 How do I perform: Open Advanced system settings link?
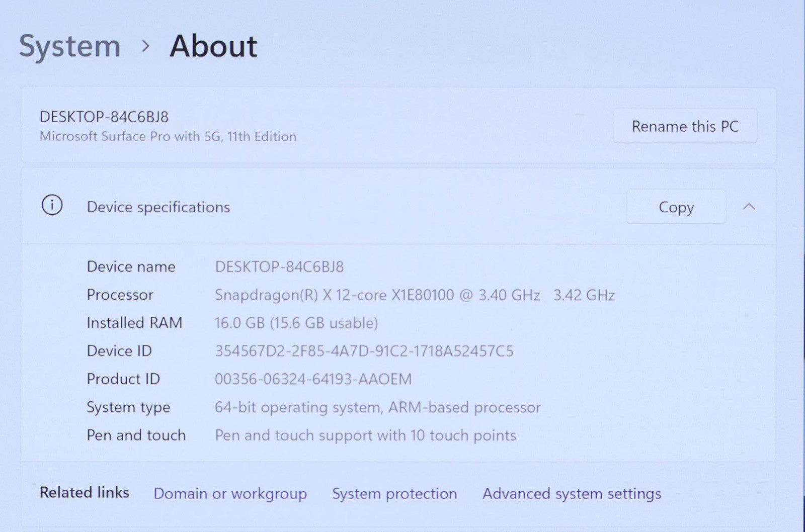572,494
